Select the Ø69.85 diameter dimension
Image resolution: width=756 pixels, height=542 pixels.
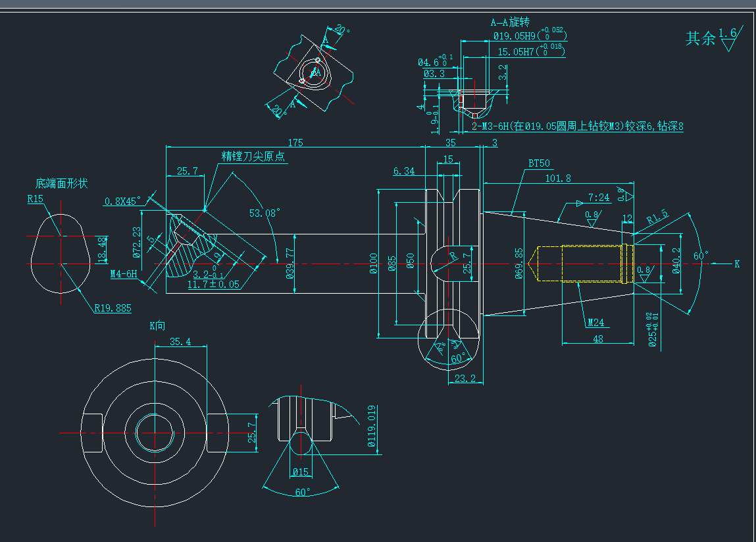[520, 263]
